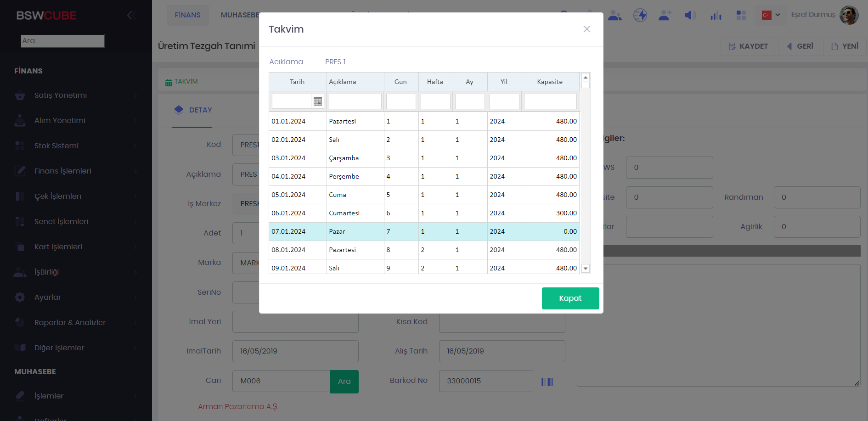Collapse the sidebar with the arrow icon
This screenshot has width=868, height=421.
[x=130, y=16]
